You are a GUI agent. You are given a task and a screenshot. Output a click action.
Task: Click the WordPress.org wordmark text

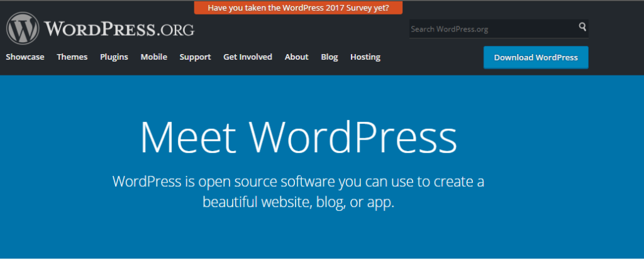(119, 29)
